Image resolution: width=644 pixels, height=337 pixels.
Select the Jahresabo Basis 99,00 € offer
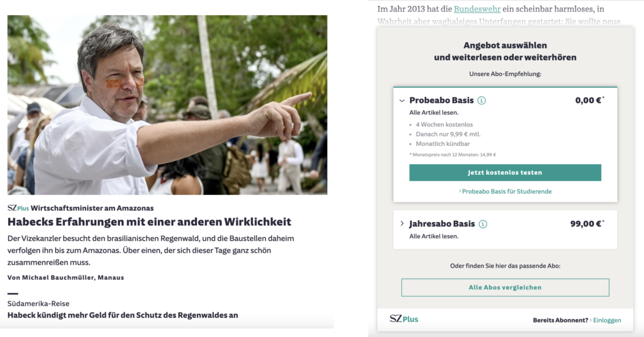point(505,229)
